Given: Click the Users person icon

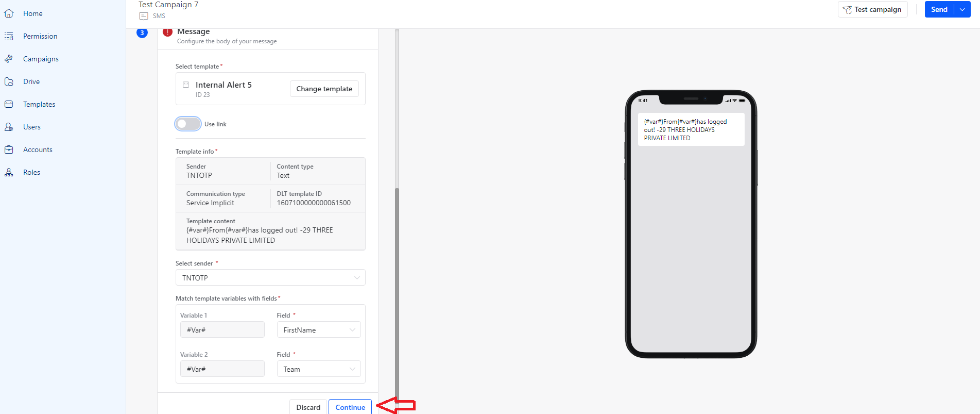Looking at the screenshot, I should [x=9, y=127].
